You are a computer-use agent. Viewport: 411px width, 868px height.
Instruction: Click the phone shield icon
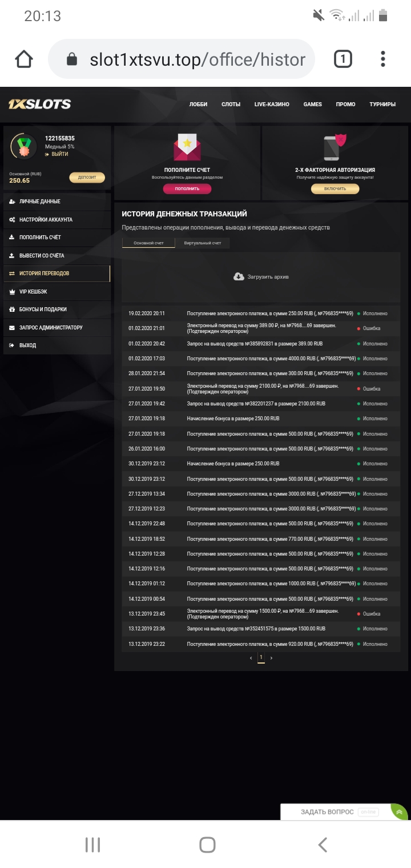(x=335, y=147)
